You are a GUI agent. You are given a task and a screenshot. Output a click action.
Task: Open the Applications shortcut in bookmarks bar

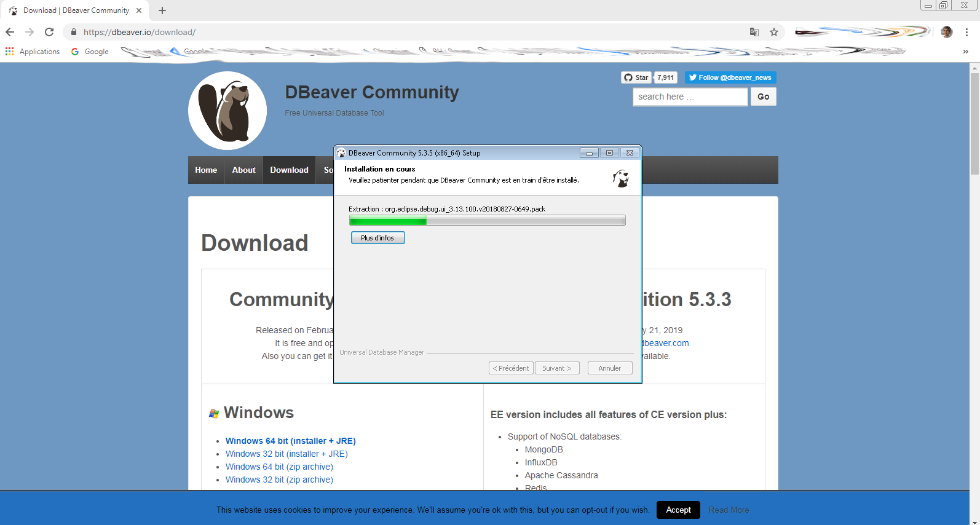[33, 52]
